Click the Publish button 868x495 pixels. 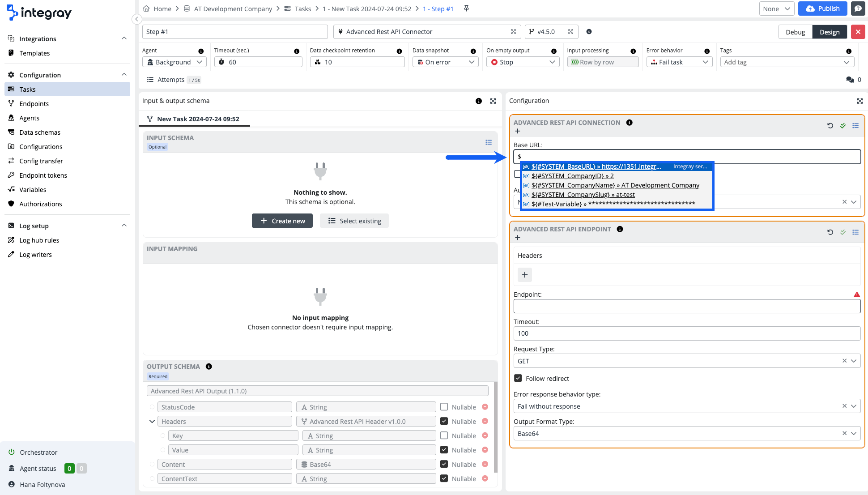coord(822,9)
